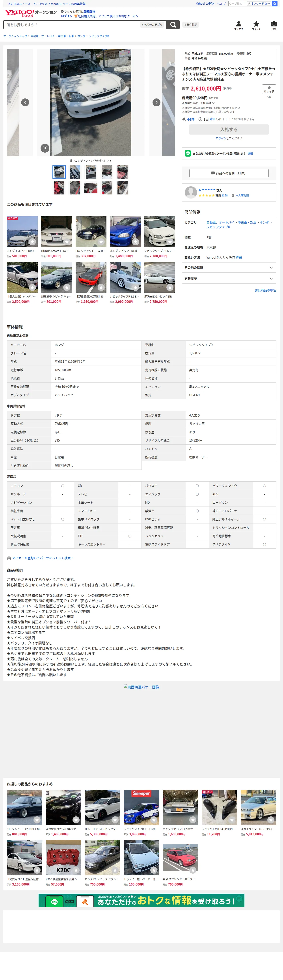Click the clock icon beside 1日
The image size is (283, 980).
click(200, 119)
